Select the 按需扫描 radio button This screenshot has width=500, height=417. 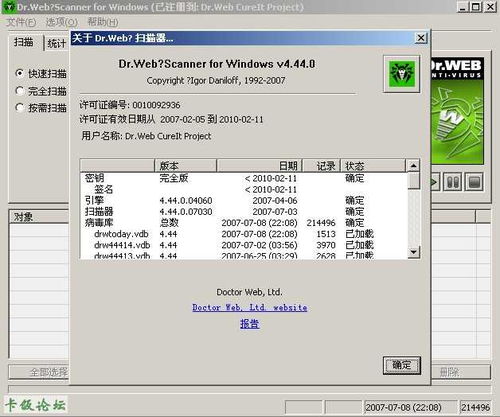[20, 107]
